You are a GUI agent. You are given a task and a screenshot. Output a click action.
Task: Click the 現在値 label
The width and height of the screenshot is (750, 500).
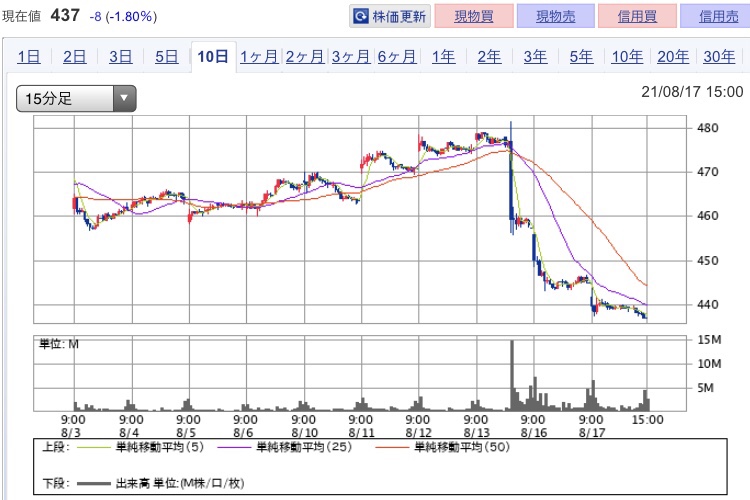tap(22, 17)
